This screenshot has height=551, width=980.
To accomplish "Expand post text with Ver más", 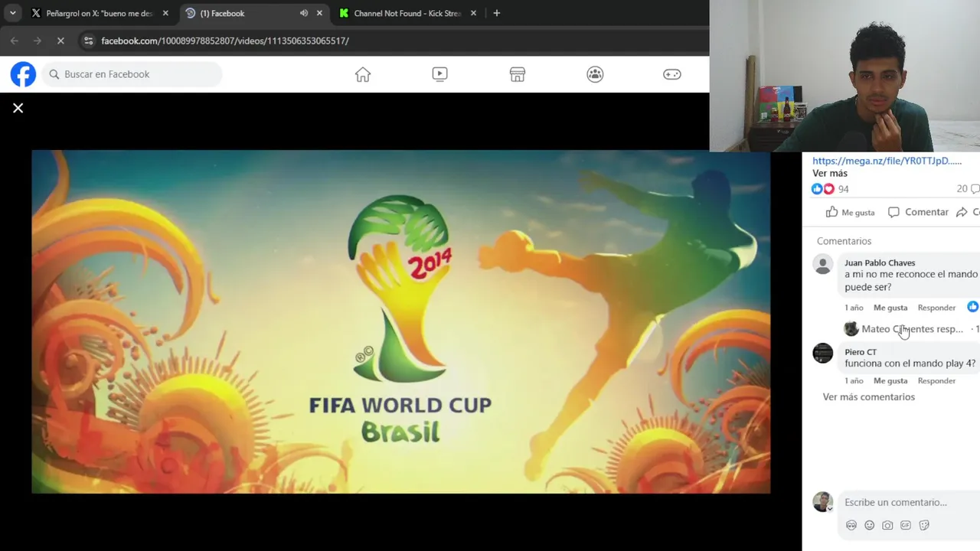I will point(830,174).
